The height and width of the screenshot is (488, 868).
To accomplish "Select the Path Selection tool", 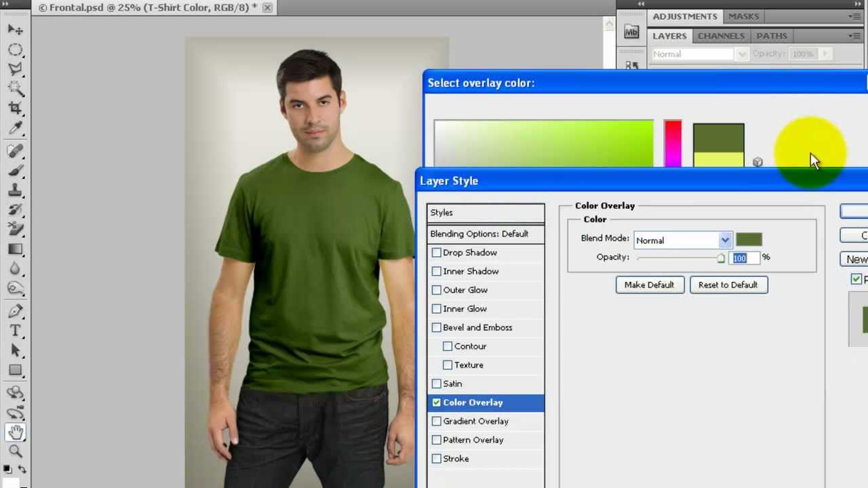I will (15, 350).
